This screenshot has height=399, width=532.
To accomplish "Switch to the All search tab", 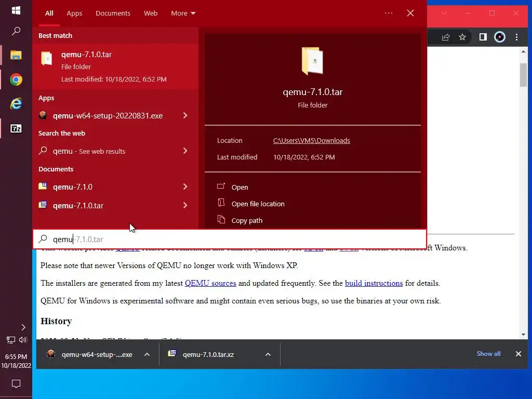I will [49, 13].
